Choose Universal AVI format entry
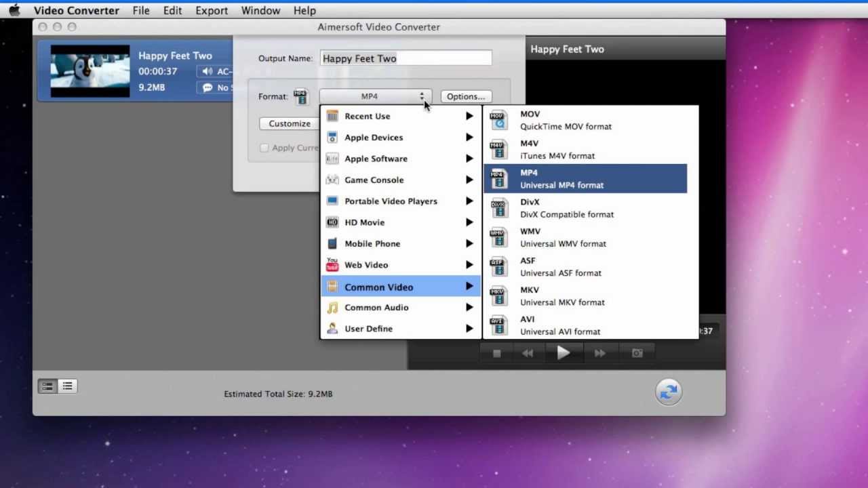This screenshot has height=488, width=868. (x=585, y=325)
